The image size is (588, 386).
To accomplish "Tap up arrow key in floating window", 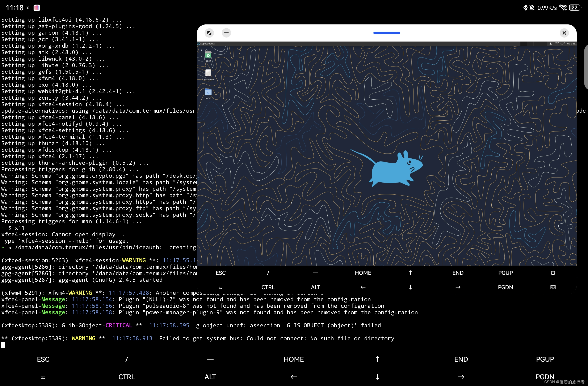I will click(x=410, y=273).
